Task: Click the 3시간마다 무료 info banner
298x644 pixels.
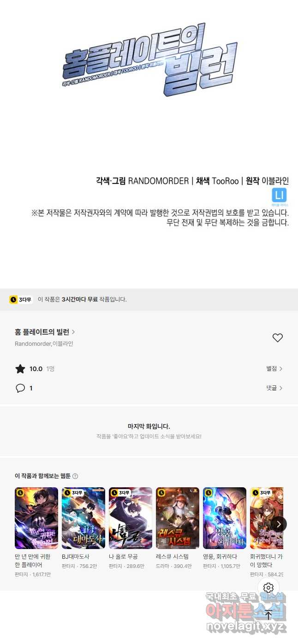Action: click(149, 300)
